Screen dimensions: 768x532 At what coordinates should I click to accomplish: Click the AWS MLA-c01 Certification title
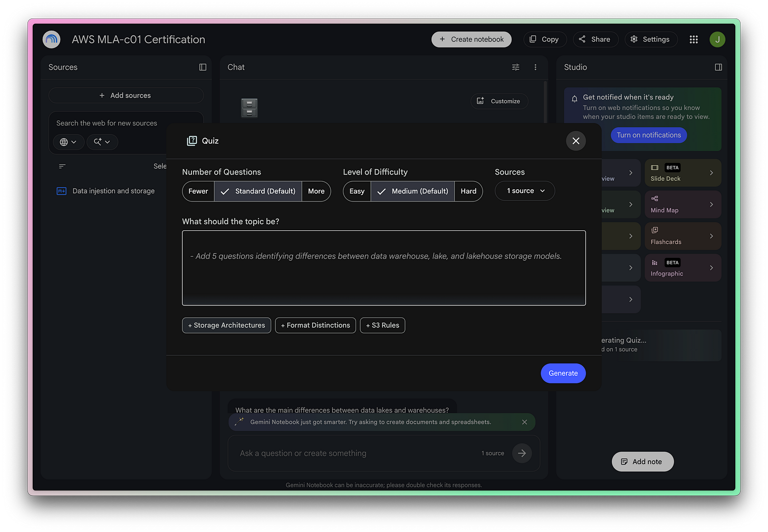pos(138,40)
